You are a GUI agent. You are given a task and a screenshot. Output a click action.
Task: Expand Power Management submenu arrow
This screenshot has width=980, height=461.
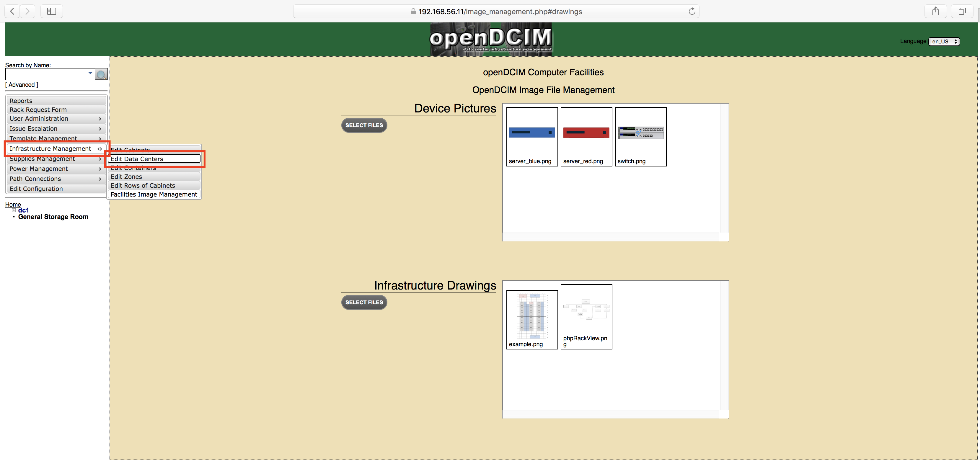(x=100, y=169)
